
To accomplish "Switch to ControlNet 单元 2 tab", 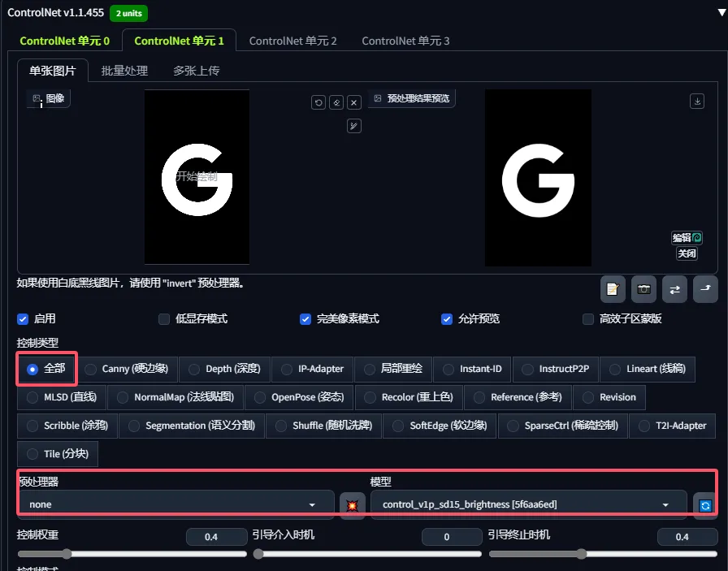I will click(x=293, y=41).
